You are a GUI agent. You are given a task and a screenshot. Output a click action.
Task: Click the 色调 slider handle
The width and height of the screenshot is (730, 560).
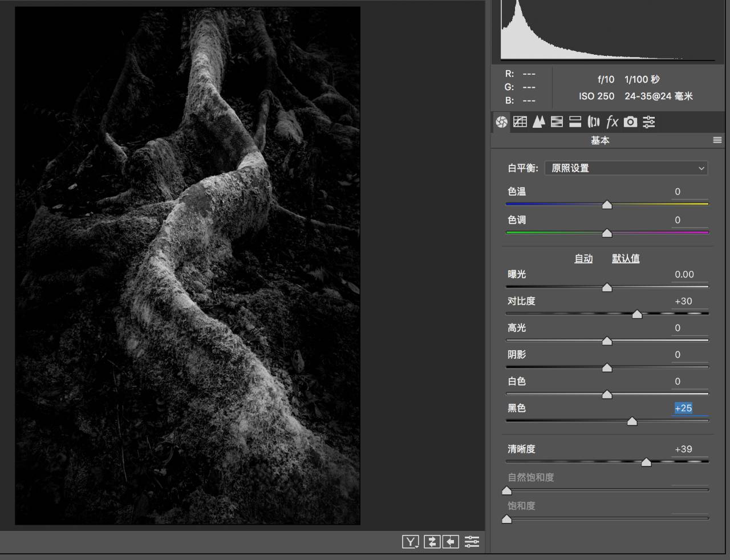(607, 233)
